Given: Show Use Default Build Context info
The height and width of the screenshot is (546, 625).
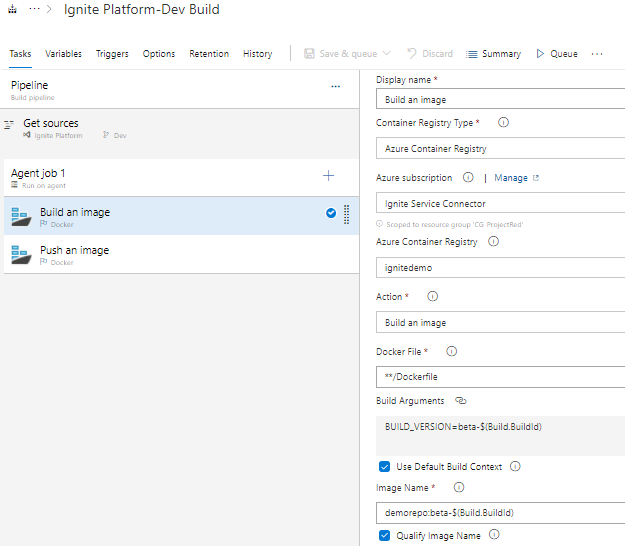Looking at the screenshot, I should click(x=515, y=466).
